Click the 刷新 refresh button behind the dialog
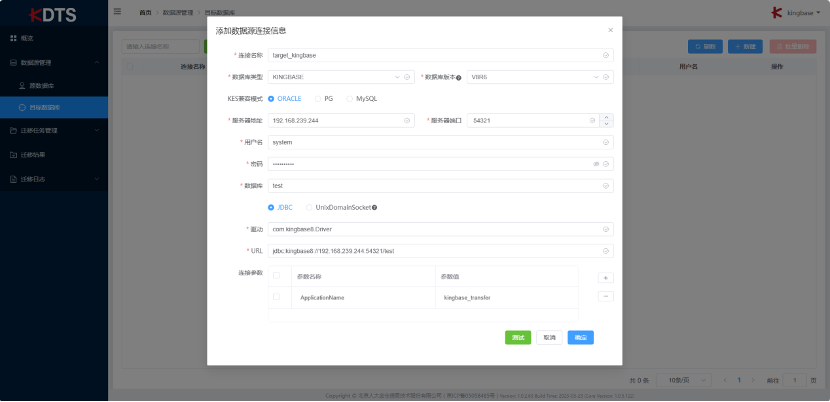The height and width of the screenshot is (402, 830). (705, 47)
